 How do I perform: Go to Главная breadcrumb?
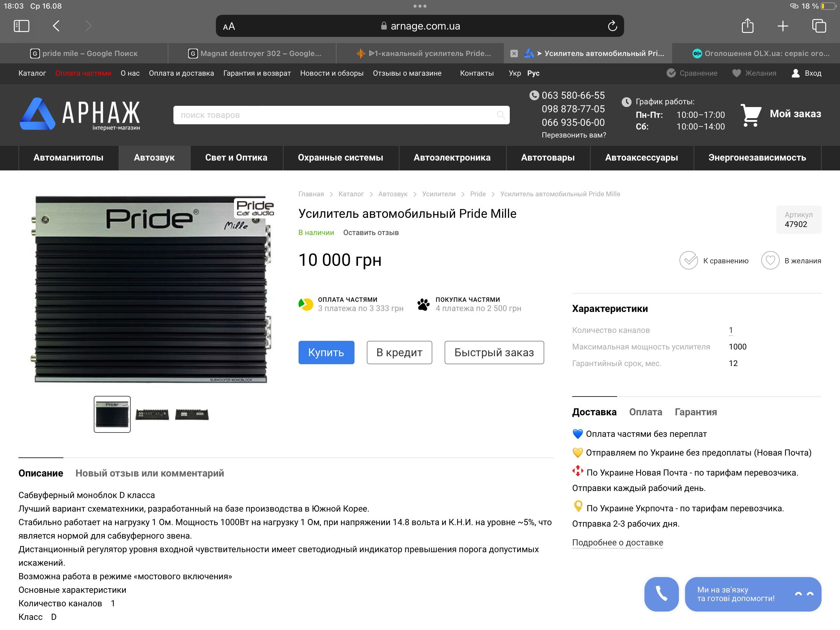(311, 194)
